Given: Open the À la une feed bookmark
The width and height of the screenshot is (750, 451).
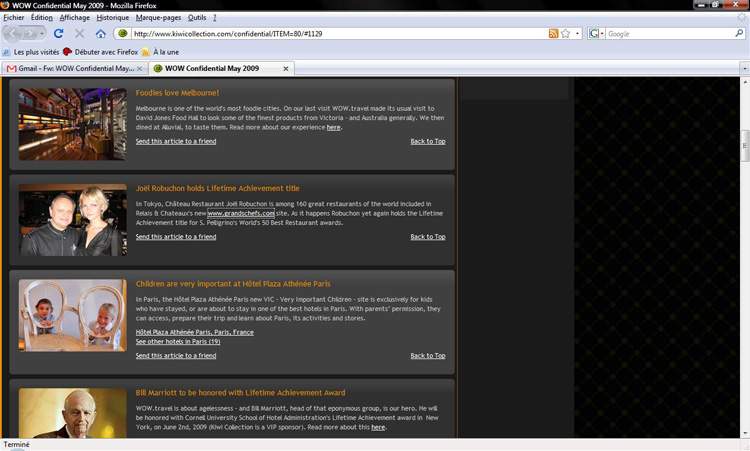Looking at the screenshot, I should (161, 52).
